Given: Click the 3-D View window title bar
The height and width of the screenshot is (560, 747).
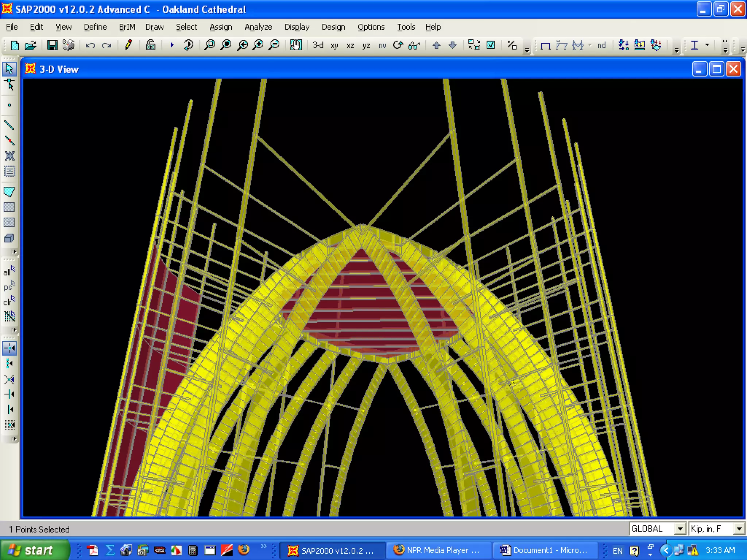Looking at the screenshot, I should coord(328,69).
